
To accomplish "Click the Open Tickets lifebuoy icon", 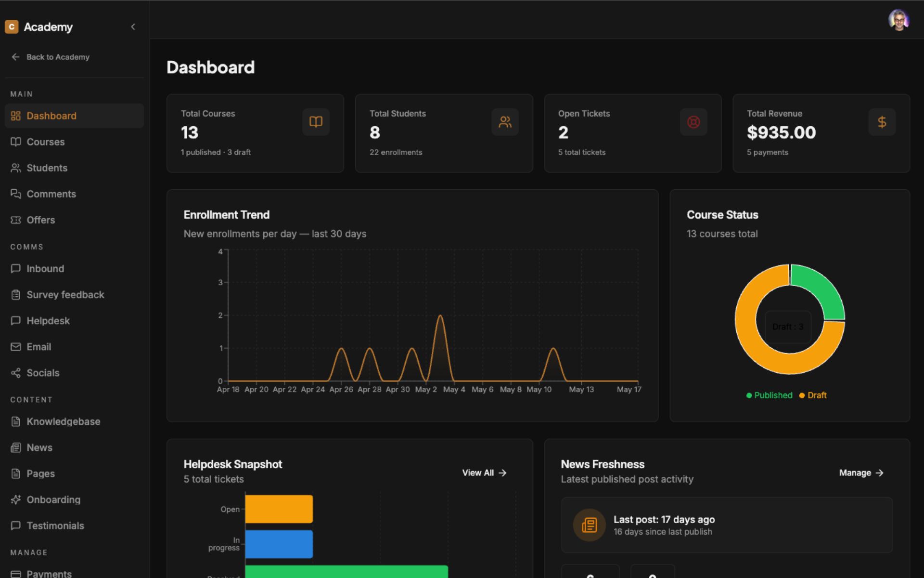I will point(693,122).
